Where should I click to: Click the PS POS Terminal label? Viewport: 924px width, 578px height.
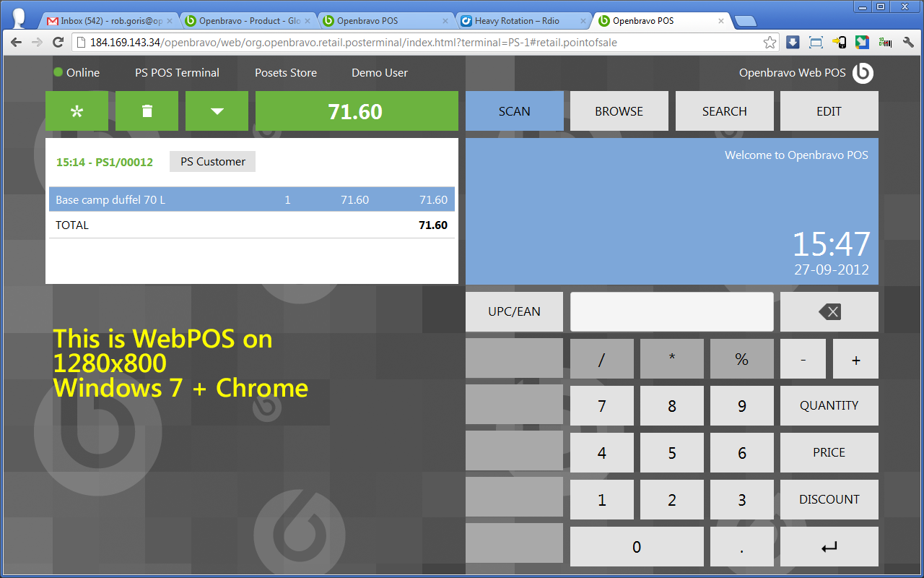tap(178, 73)
